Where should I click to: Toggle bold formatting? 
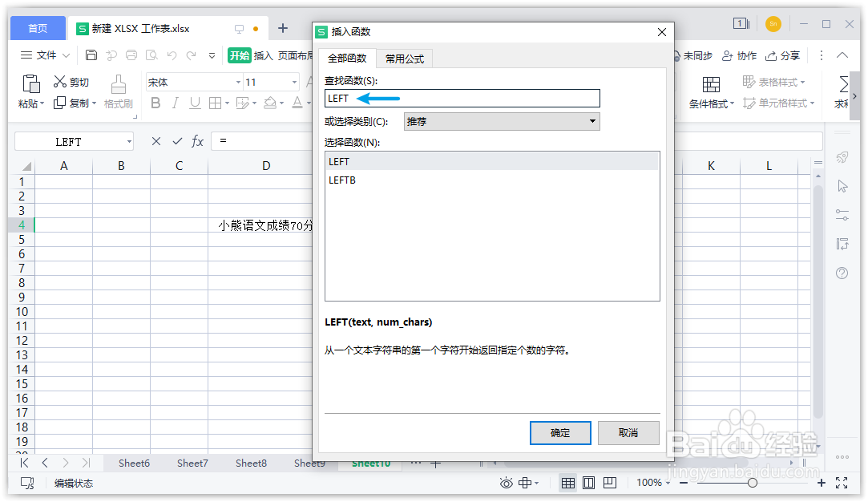(155, 103)
